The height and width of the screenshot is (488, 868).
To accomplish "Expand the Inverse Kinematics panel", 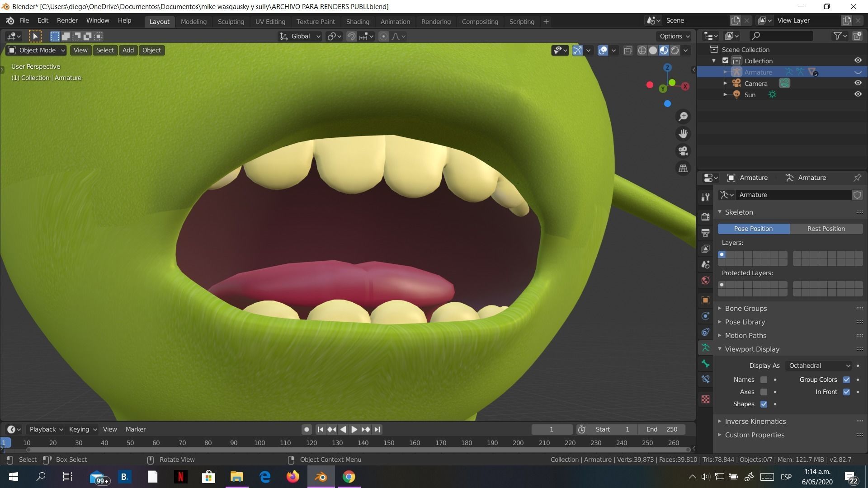I will [x=755, y=421].
